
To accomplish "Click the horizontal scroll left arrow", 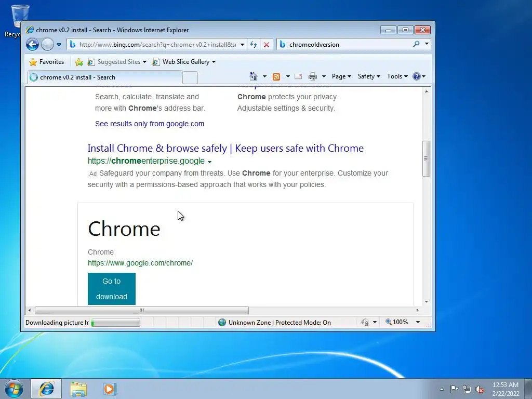I will pos(30,310).
